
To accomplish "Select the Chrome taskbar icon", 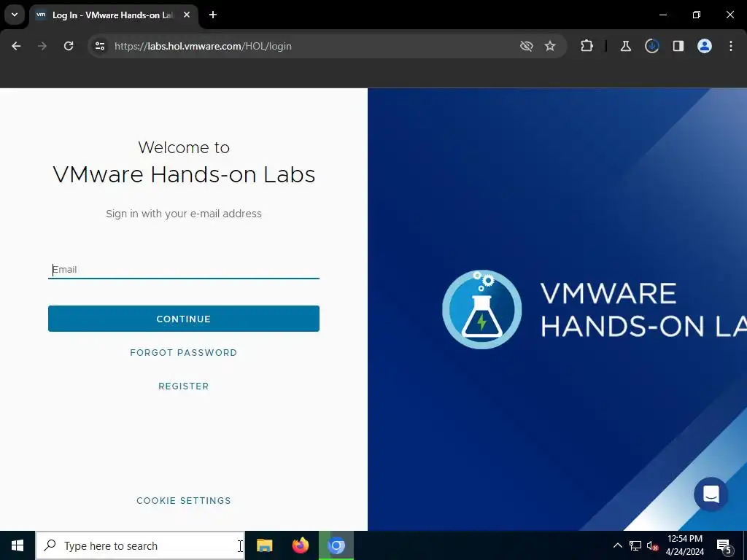I will [336, 545].
